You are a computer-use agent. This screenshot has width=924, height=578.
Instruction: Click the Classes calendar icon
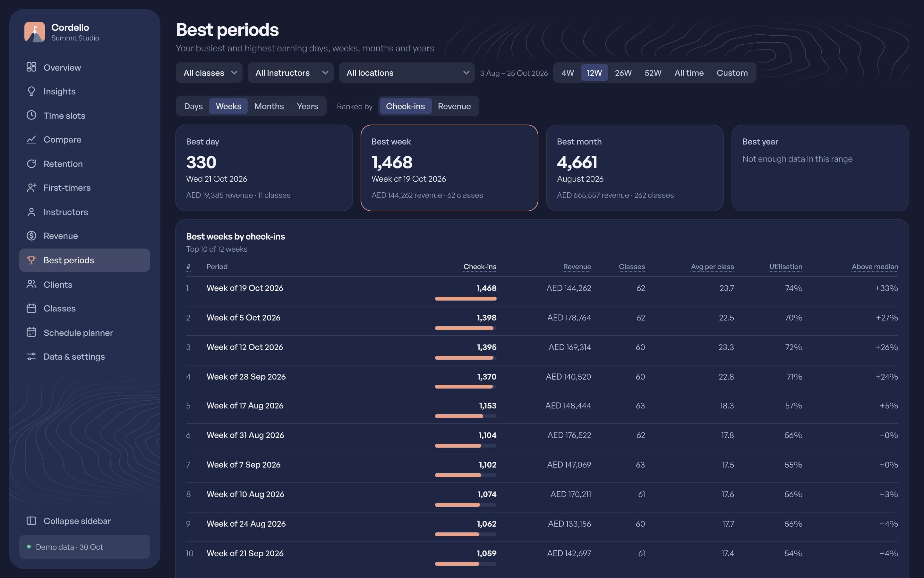(x=31, y=308)
